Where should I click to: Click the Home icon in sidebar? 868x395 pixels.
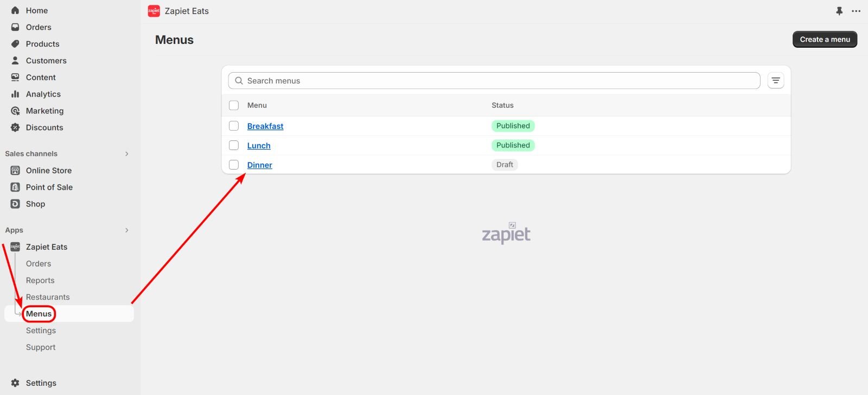click(15, 10)
